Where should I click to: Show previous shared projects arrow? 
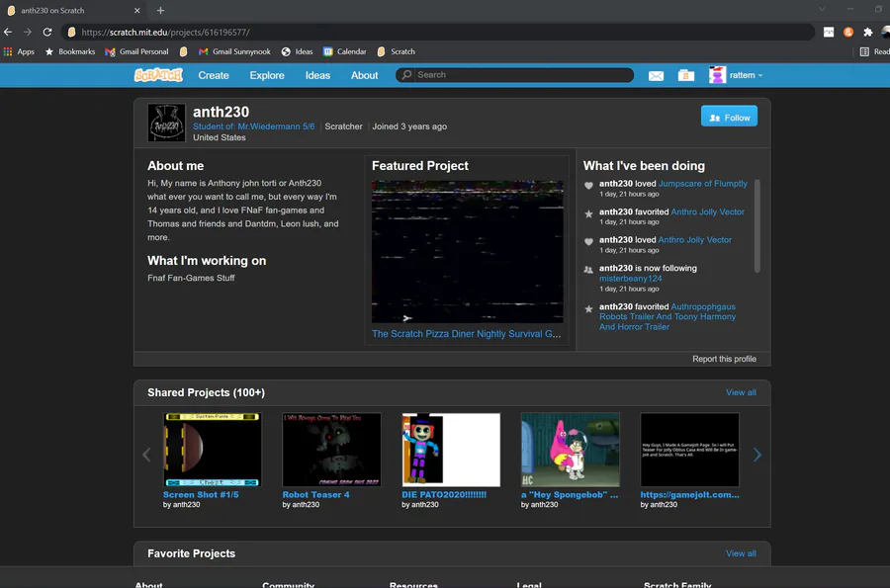pyautogui.click(x=146, y=455)
